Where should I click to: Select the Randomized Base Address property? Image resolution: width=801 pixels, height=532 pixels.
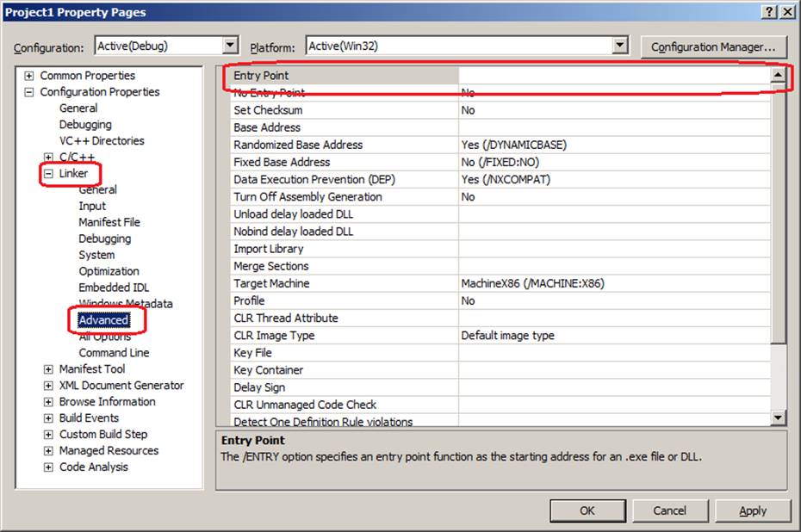[298, 145]
